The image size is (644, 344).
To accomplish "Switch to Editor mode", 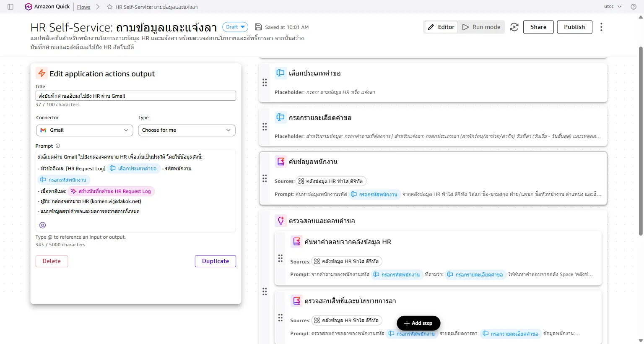I will [x=441, y=27].
